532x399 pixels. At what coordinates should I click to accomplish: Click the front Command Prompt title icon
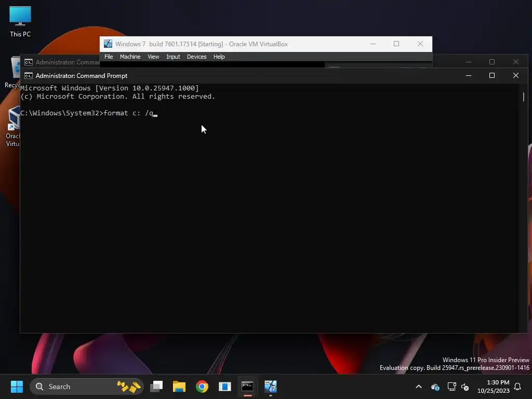click(29, 76)
